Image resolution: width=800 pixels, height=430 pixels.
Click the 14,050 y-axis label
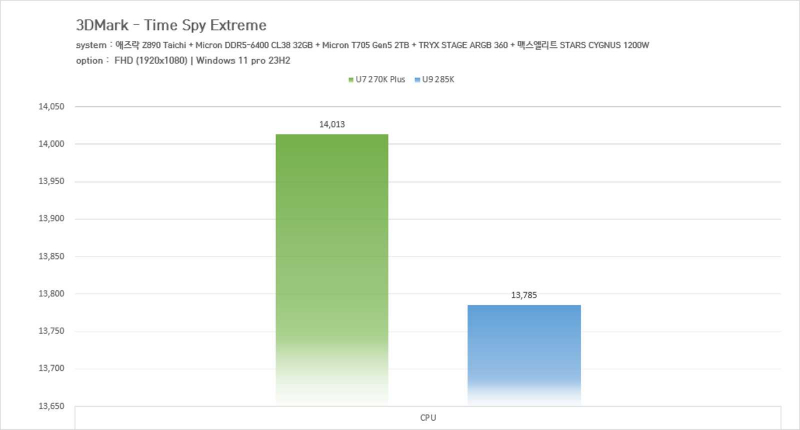click(48, 107)
